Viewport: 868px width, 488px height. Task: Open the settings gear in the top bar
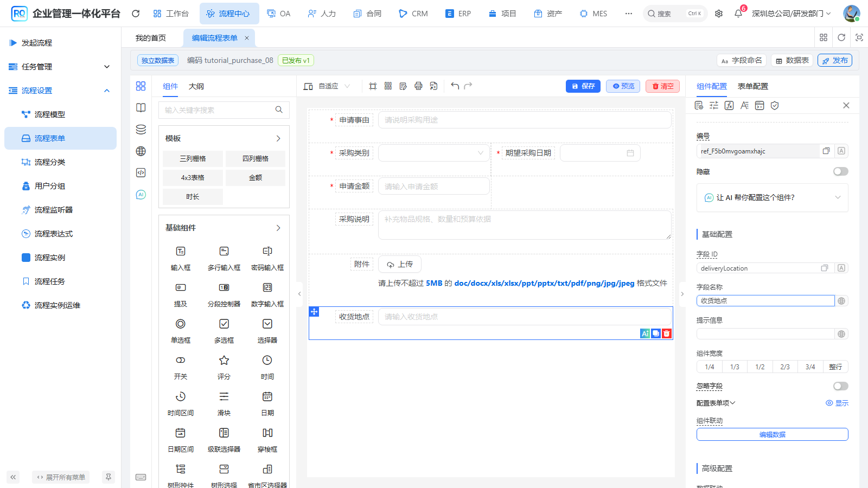719,14
